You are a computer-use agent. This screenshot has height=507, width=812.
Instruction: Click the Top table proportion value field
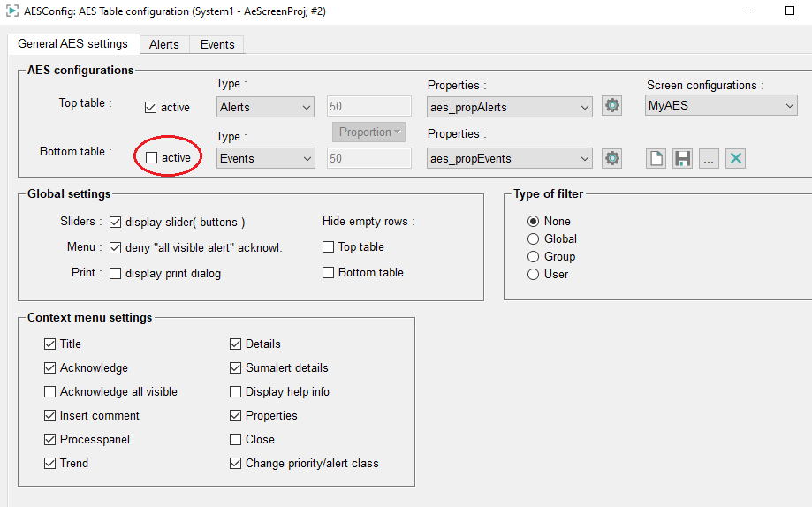coord(368,107)
